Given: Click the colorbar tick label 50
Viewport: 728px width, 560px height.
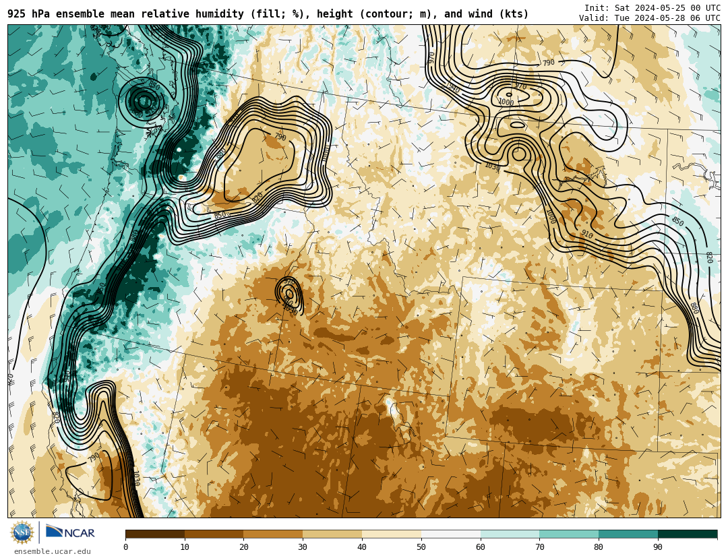Looking at the screenshot, I should (421, 547).
